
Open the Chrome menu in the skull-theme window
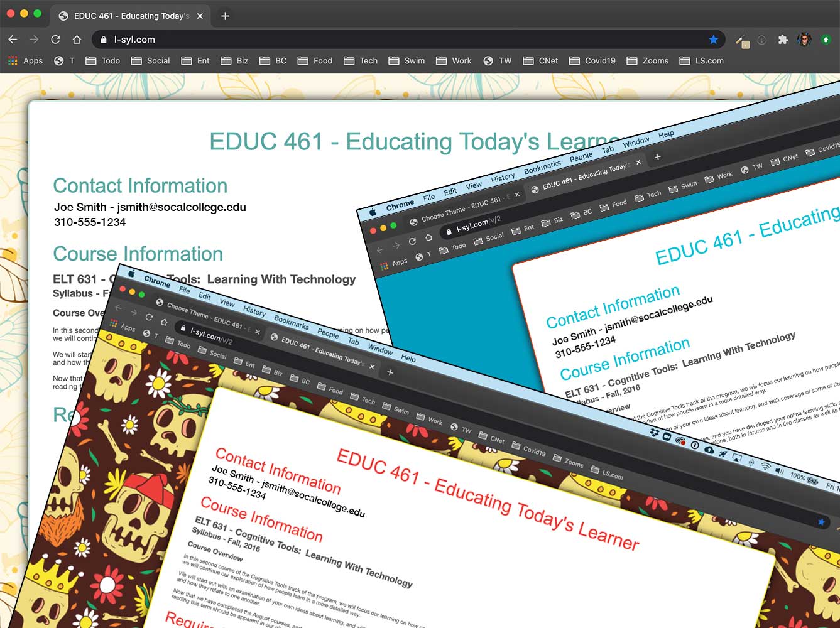tap(157, 282)
